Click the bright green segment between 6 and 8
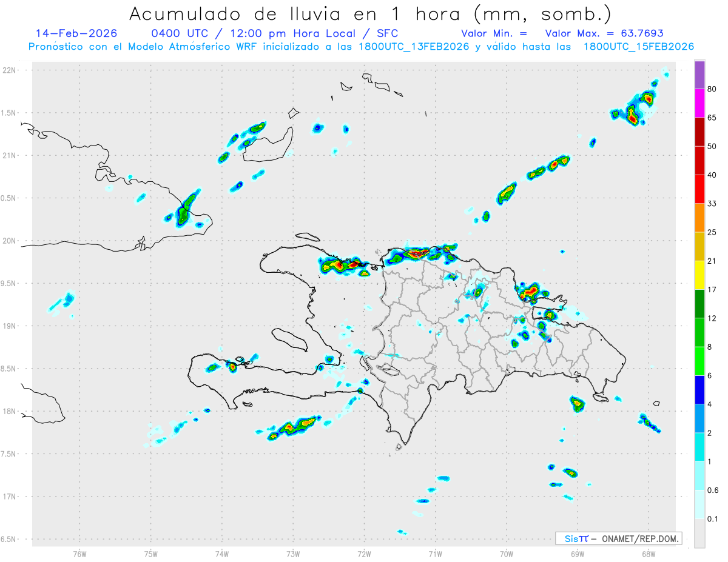Image resolution: width=728 pixels, height=562 pixels. point(699,361)
